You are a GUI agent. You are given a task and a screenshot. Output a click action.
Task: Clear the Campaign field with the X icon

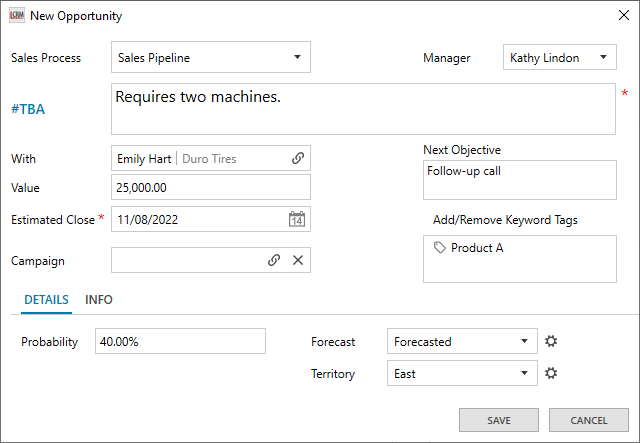click(297, 260)
